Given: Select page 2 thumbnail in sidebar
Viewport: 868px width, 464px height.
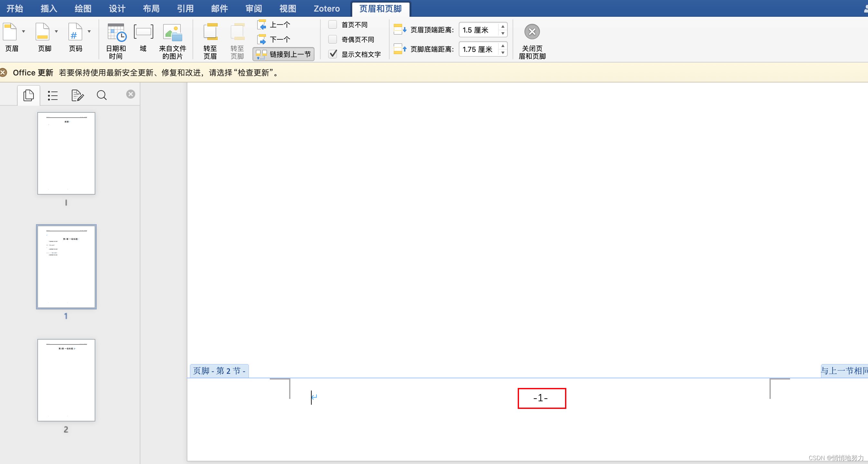Looking at the screenshot, I should 66,380.
